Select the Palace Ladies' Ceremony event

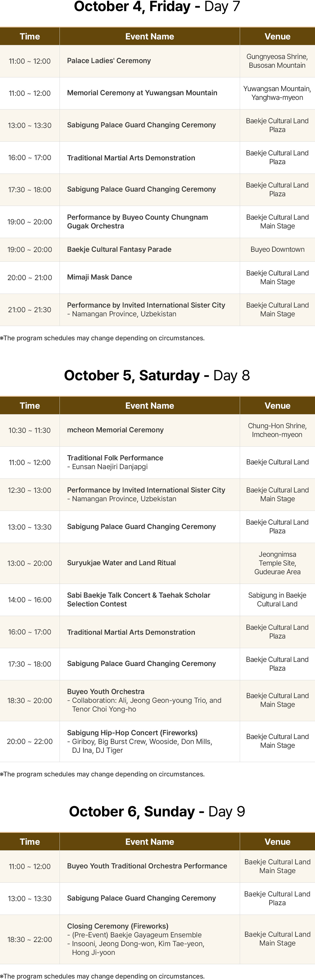point(109,61)
